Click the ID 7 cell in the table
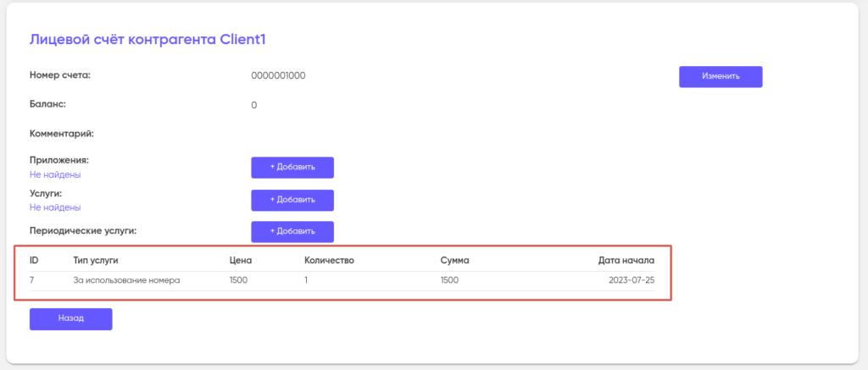Viewport: 868px width, 370px height. [33, 280]
